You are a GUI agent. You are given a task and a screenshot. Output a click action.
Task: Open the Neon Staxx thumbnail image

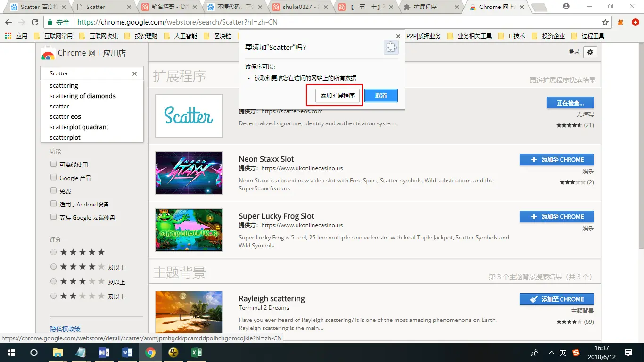[x=189, y=173]
